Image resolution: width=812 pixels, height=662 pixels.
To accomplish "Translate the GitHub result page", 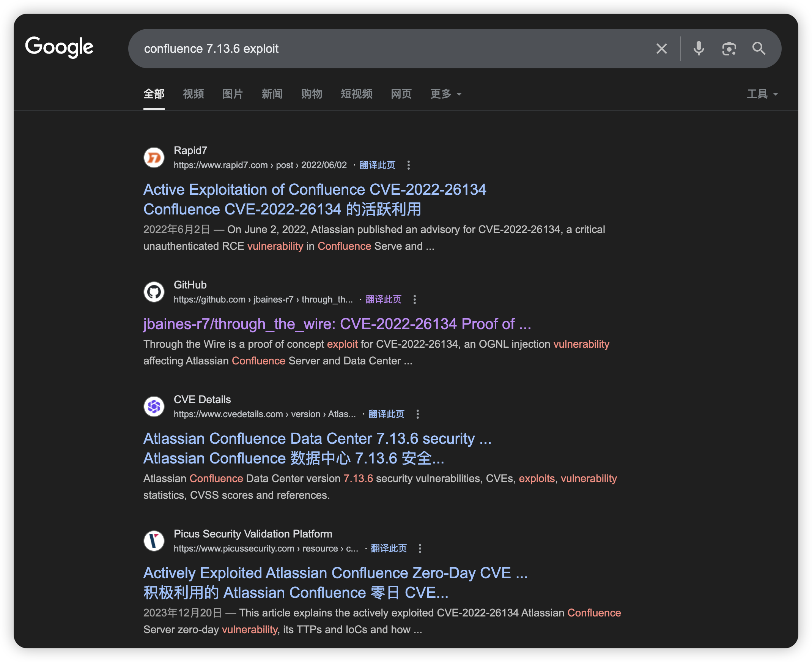I will click(x=384, y=300).
